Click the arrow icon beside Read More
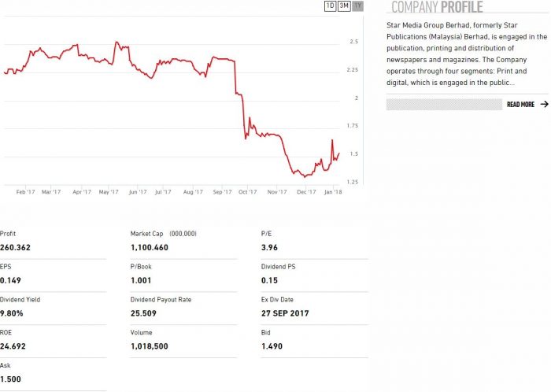 click(544, 104)
